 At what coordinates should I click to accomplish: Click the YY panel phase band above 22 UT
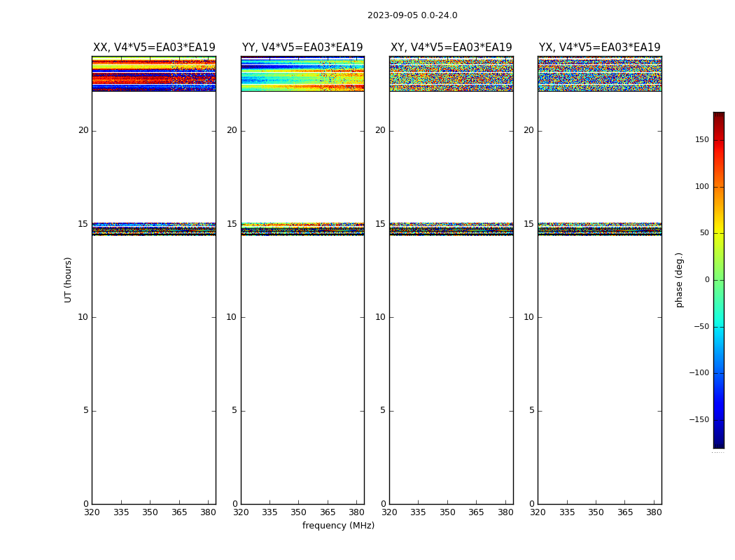point(302,73)
